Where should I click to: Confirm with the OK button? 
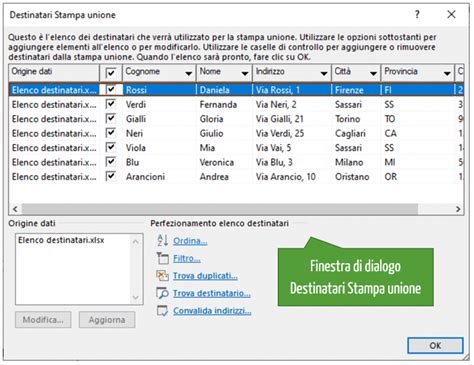[435, 346]
